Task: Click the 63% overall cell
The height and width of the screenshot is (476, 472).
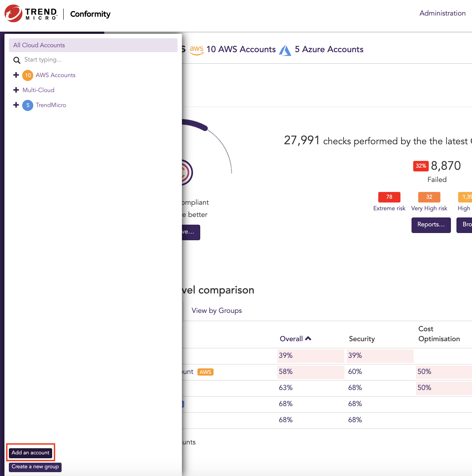Action: tap(311, 388)
